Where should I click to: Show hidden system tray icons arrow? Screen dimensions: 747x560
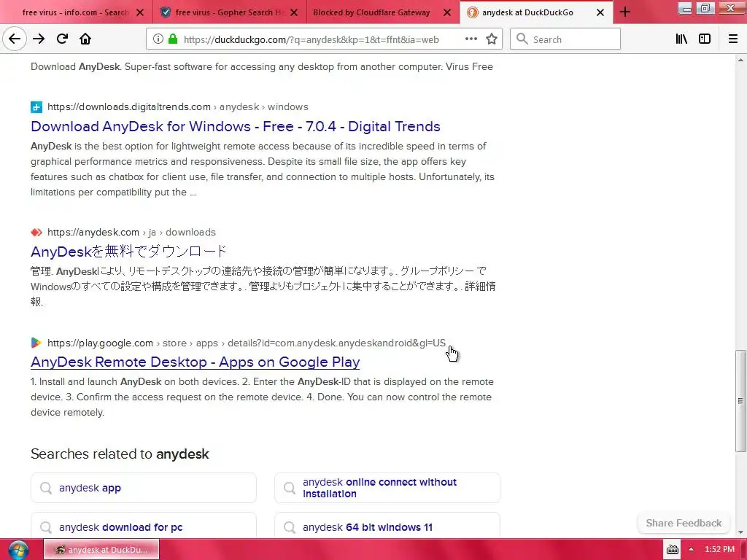(x=691, y=550)
